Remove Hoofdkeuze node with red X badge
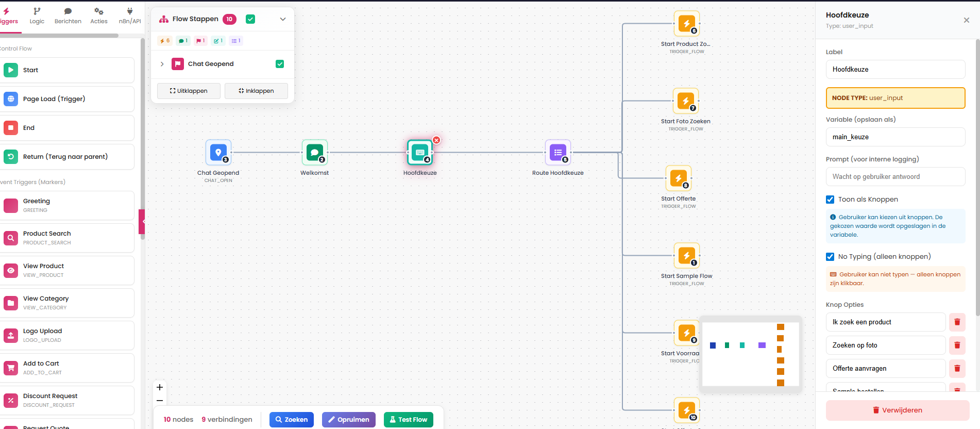 (436, 140)
